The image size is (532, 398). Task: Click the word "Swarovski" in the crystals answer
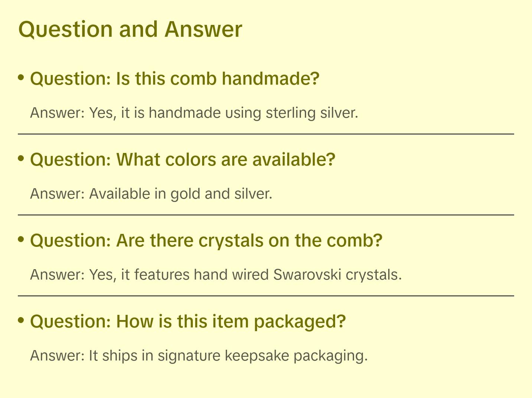coord(307,275)
